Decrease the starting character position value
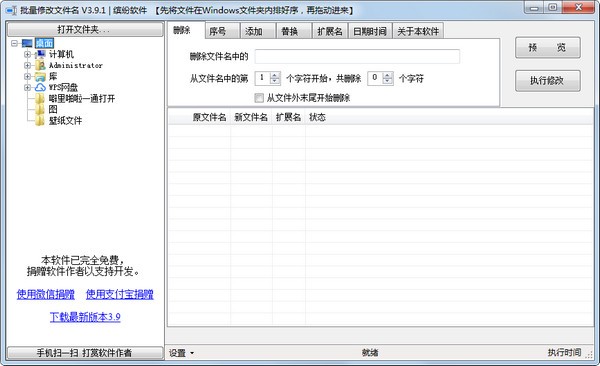This screenshot has width=600, height=366. point(275,81)
